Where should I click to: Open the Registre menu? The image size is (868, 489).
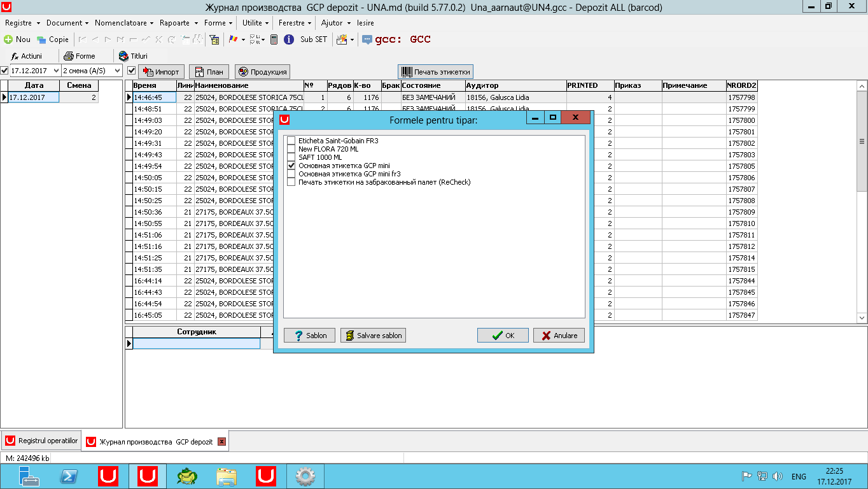click(x=22, y=23)
